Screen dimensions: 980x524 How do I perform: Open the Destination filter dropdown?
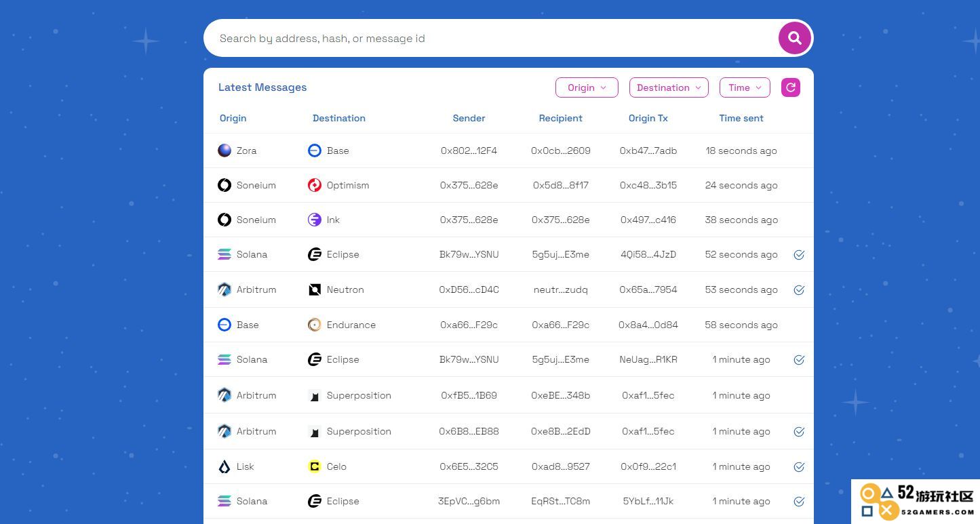tap(669, 87)
